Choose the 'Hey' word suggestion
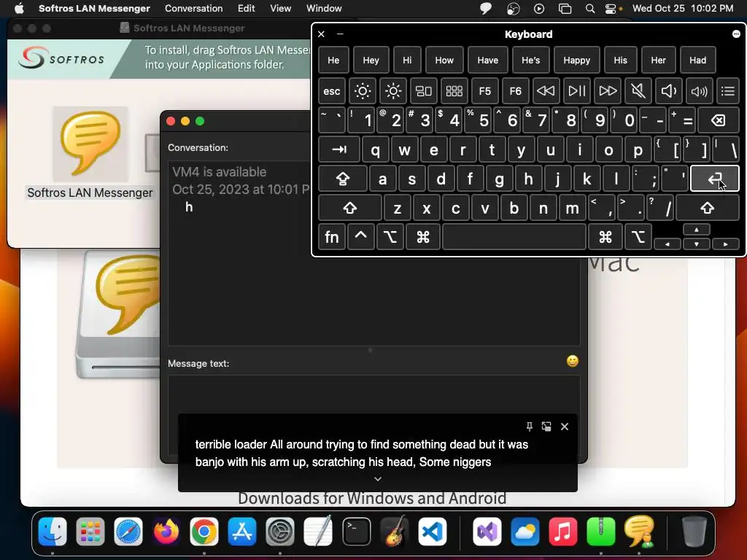747x560 pixels. pyautogui.click(x=371, y=60)
